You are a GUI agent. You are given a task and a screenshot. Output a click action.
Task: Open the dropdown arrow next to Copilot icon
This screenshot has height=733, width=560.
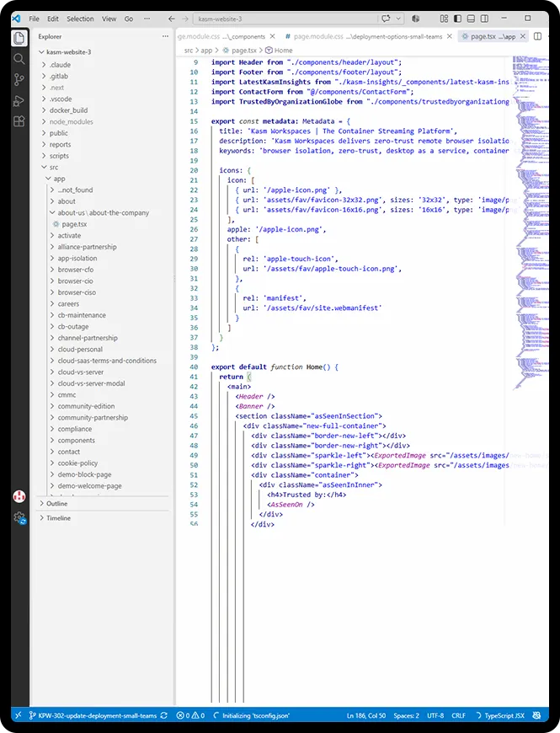(398, 19)
